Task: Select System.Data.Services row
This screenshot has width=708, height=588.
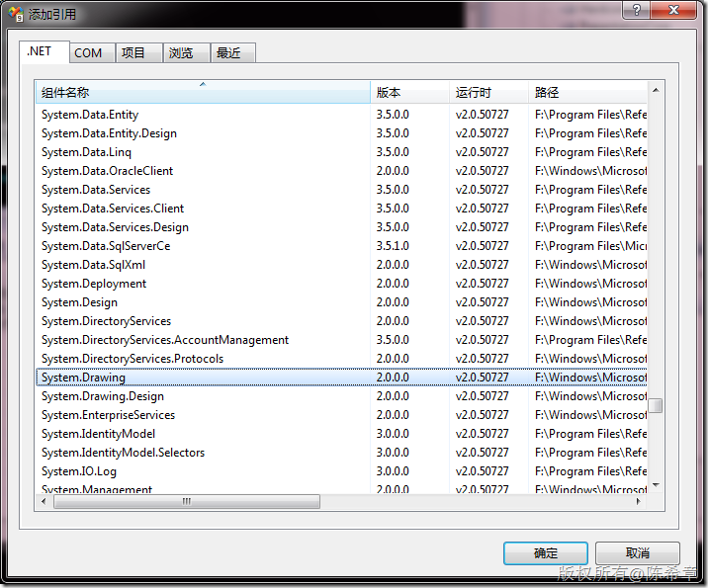Action: pyautogui.click(x=341, y=190)
